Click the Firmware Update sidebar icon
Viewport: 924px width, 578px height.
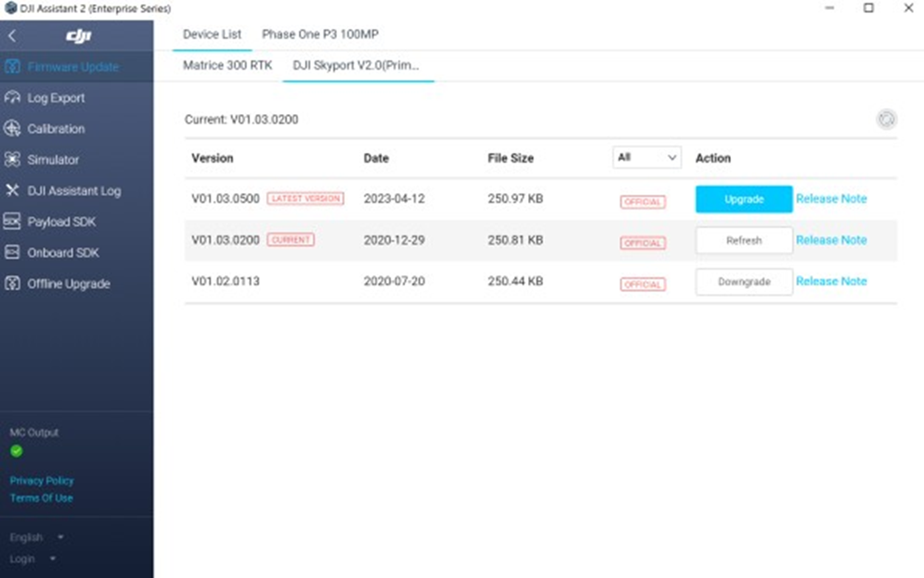click(x=13, y=67)
